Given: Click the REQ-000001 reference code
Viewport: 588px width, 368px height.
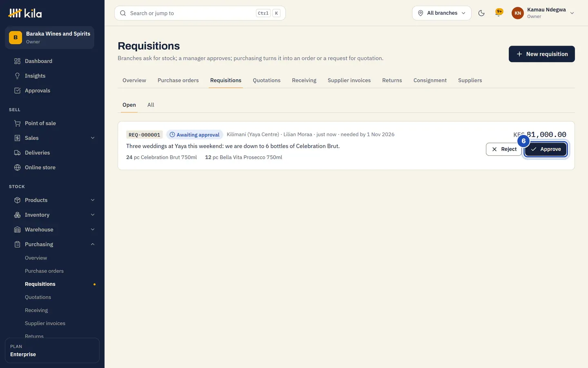Looking at the screenshot, I should (x=145, y=135).
